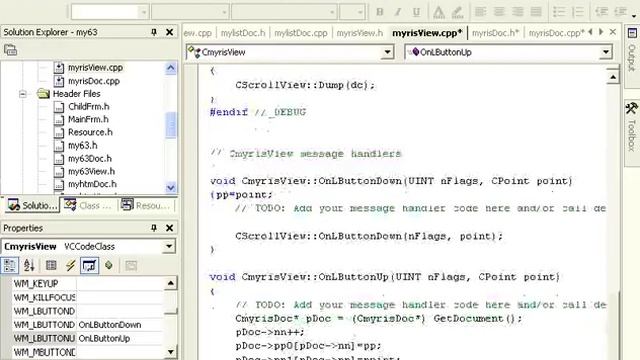Insert numbered list from toolbar
This screenshot has width=640, height=360.
pos(578,12)
